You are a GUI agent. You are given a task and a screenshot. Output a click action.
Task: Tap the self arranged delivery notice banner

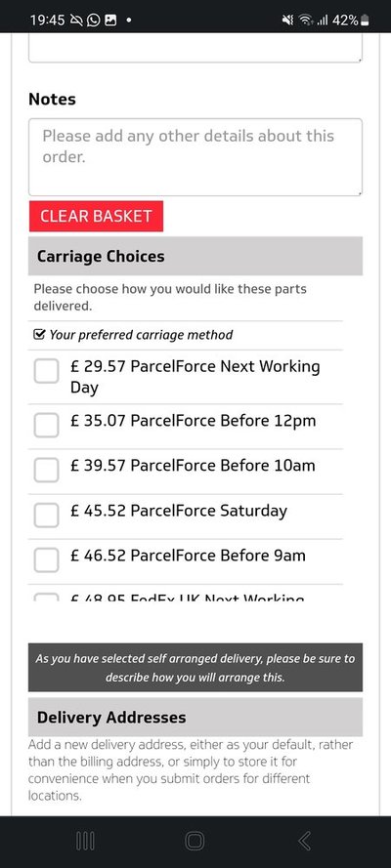(195, 668)
